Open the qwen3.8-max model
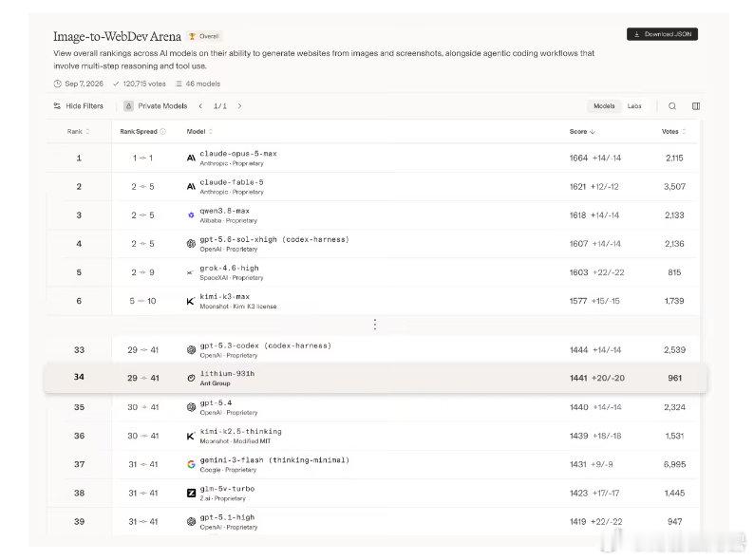 (x=224, y=211)
